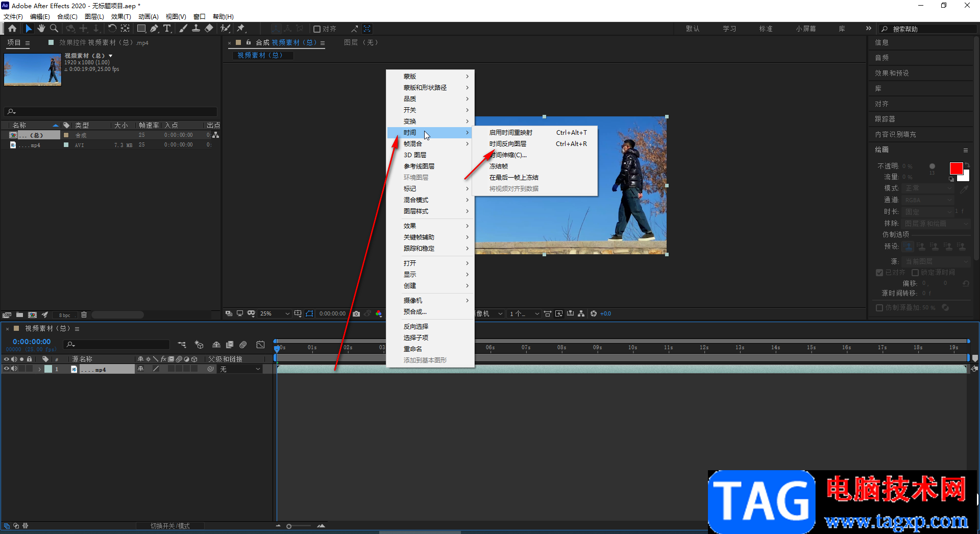The width and height of the screenshot is (980, 534).
Task: Click 切换开关/模式 button in timeline
Action: coord(170,526)
